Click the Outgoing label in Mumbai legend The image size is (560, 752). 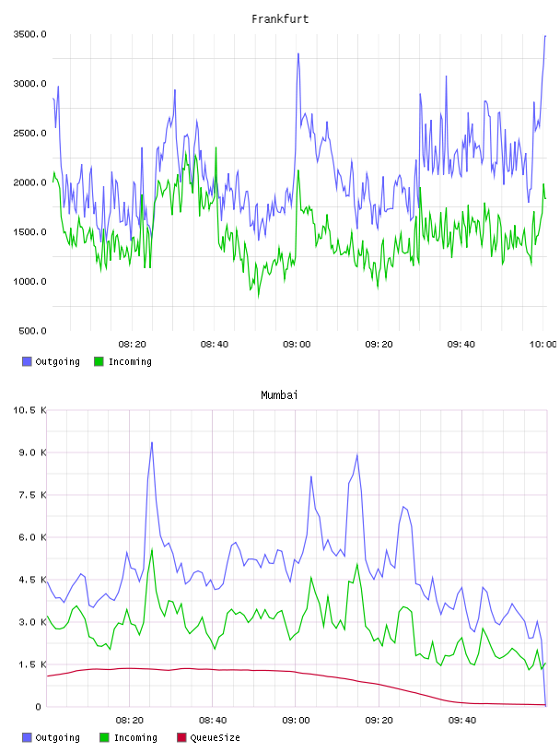point(57,737)
